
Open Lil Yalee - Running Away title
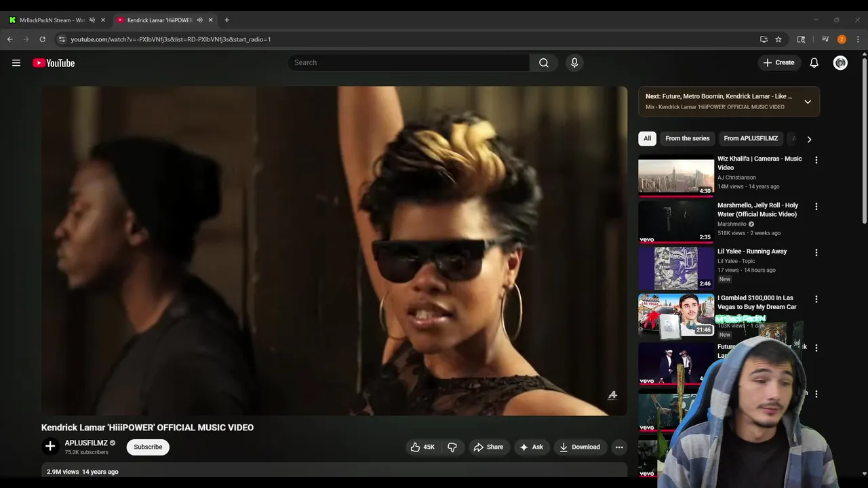(752, 251)
